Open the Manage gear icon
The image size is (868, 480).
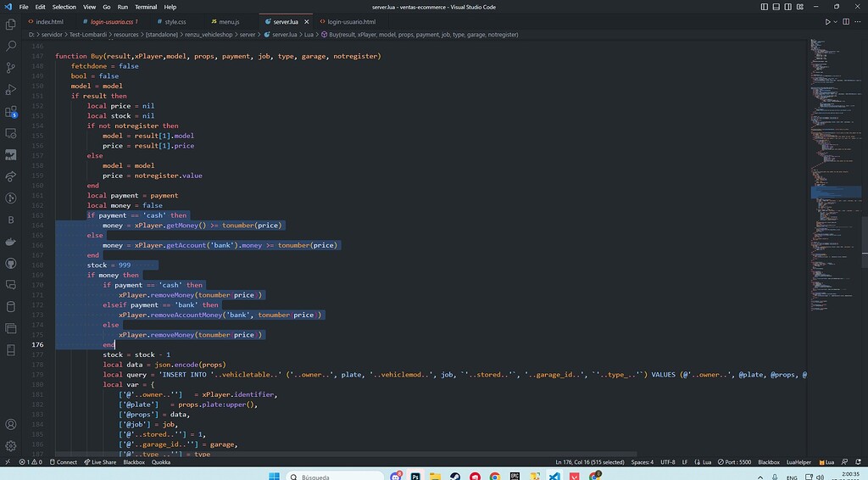coord(11,445)
